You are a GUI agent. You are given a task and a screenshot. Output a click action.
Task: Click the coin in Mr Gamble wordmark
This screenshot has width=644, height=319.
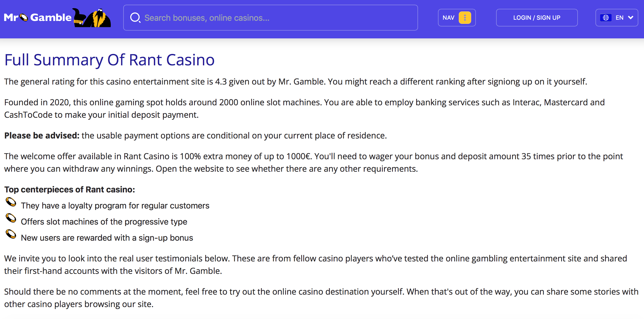coord(24,17)
